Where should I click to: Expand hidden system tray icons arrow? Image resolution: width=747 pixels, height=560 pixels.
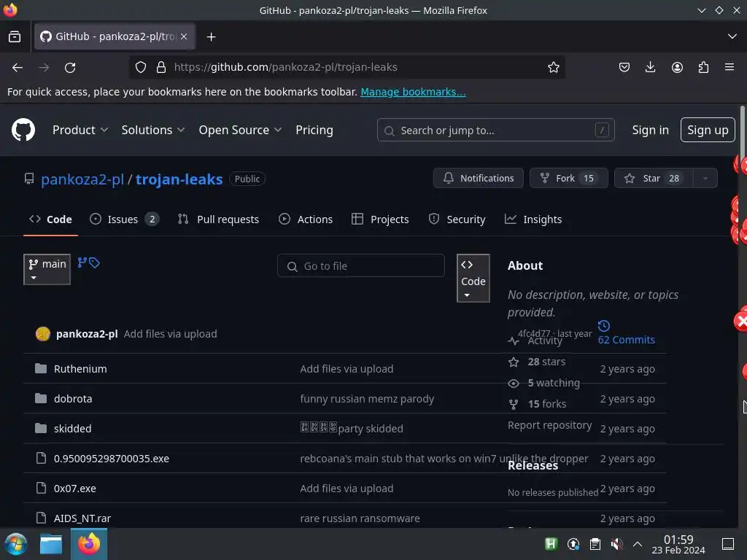pos(638,544)
